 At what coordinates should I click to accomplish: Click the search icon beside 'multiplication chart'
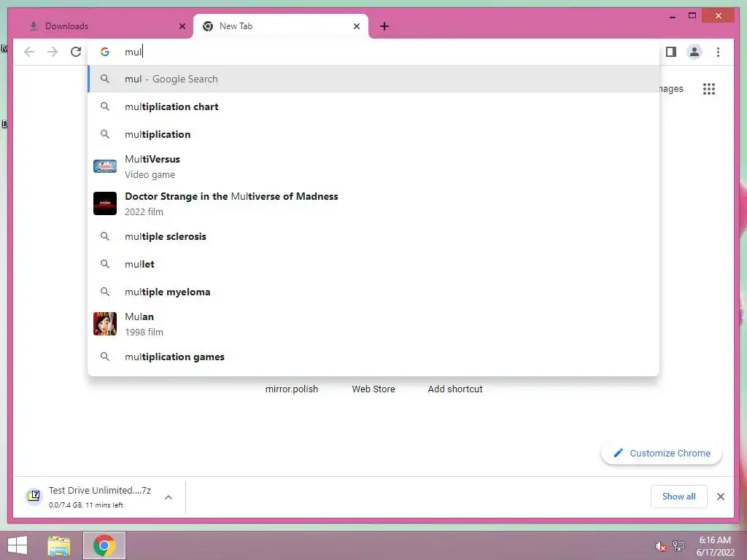(x=105, y=106)
